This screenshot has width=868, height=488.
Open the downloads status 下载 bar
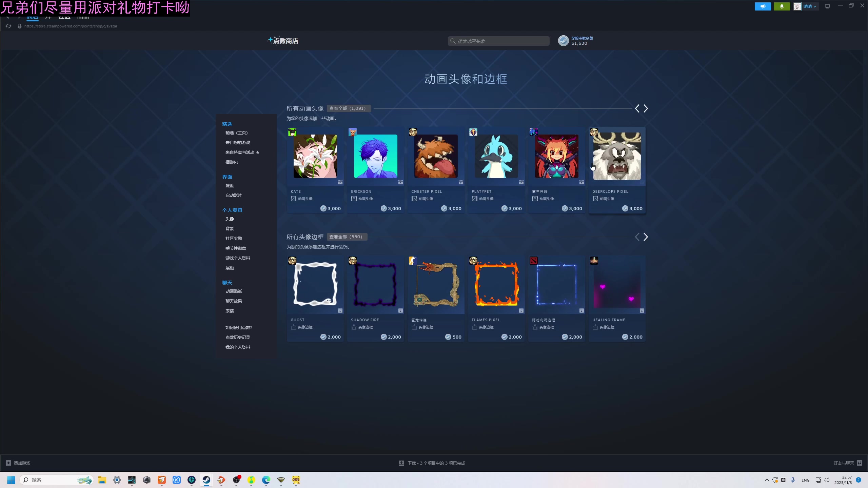pos(432,463)
